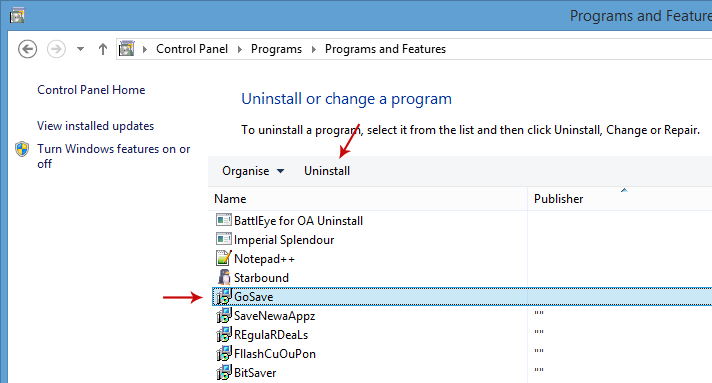Click the Forward navigation arrow
The width and height of the screenshot is (712, 383).
pos(56,49)
